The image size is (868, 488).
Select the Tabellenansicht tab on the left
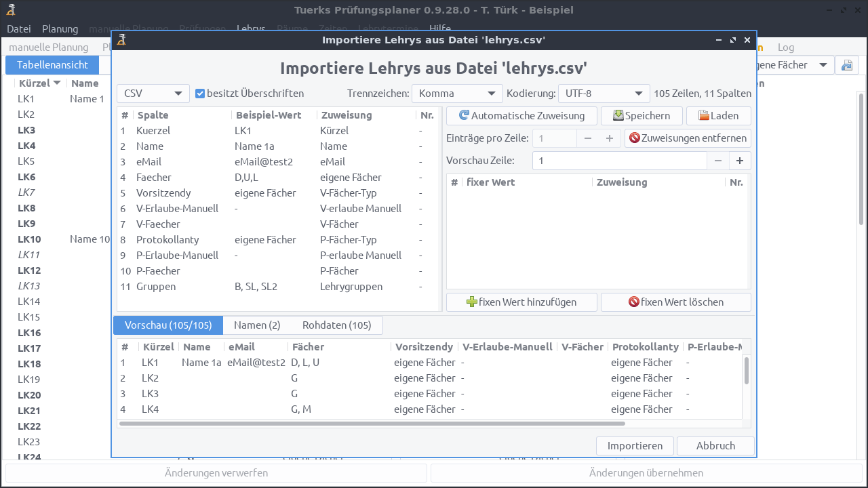pos(52,64)
